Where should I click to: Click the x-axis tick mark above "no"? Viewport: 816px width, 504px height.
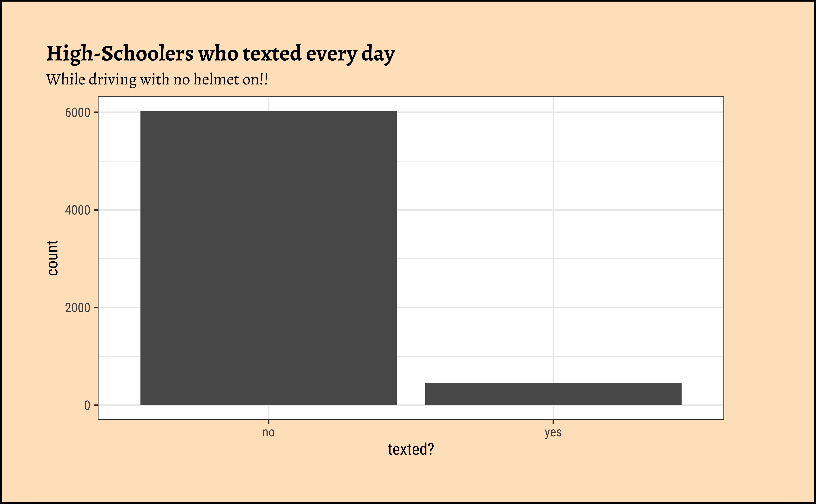click(x=269, y=422)
